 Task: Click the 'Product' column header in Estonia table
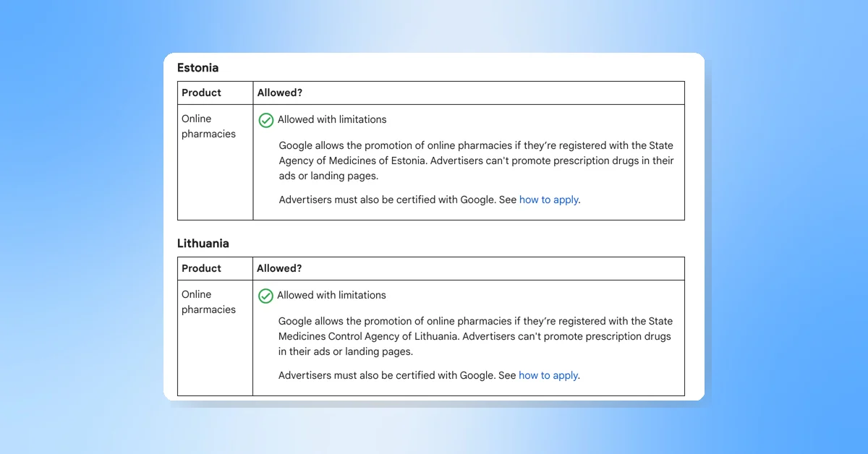click(200, 93)
